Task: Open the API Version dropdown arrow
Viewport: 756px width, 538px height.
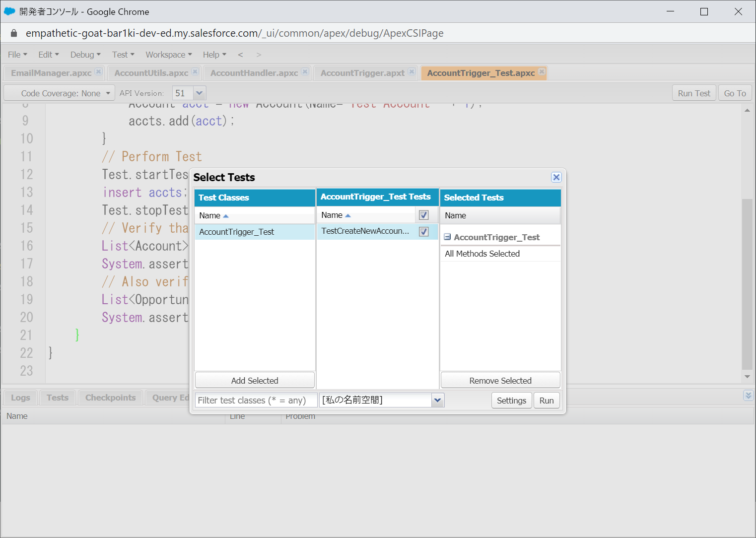Action: point(199,93)
